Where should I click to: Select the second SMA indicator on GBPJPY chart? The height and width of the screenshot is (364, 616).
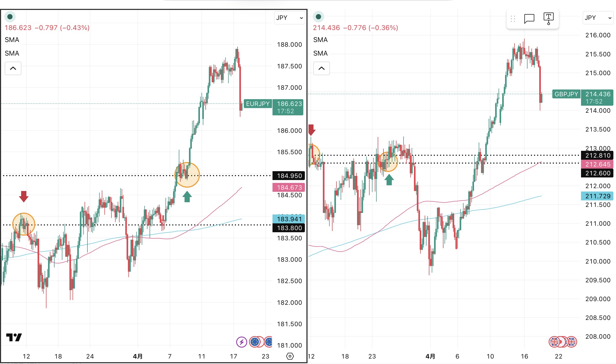[320, 53]
